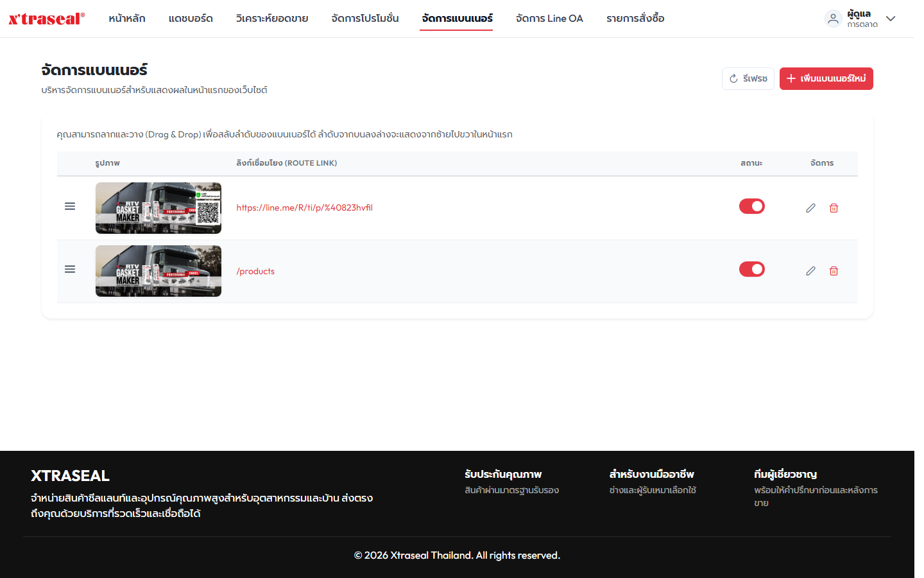The width and height of the screenshot is (924, 578).
Task: Click the รีเฟรช button
Action: click(748, 78)
